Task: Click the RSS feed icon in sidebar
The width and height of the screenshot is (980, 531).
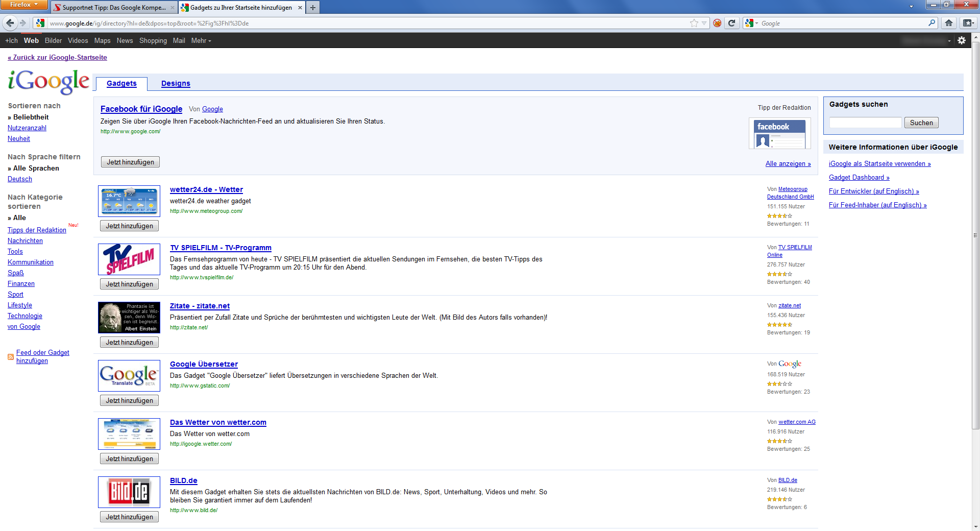Action: tap(11, 357)
